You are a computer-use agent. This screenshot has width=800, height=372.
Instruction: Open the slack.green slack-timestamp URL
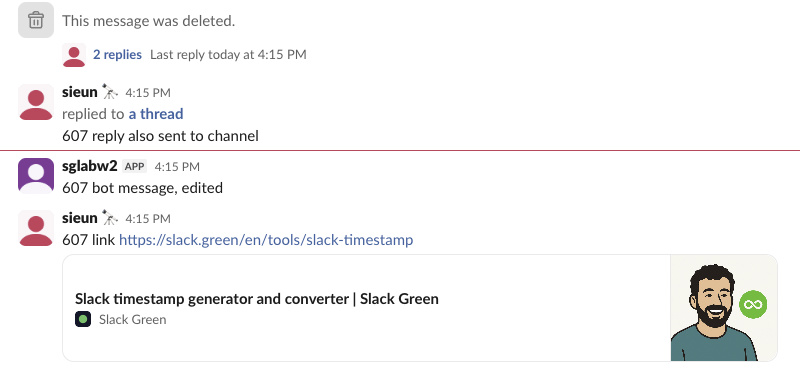pos(266,240)
